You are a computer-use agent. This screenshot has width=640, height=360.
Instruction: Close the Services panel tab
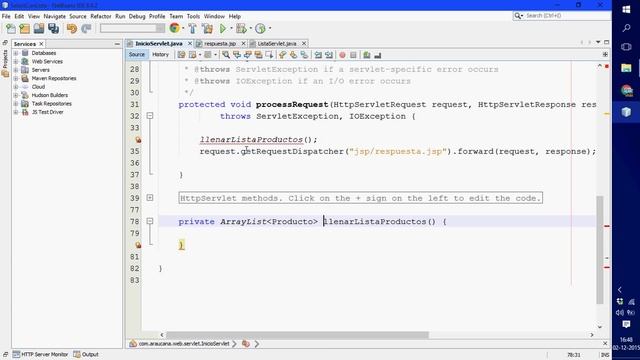coord(41,44)
